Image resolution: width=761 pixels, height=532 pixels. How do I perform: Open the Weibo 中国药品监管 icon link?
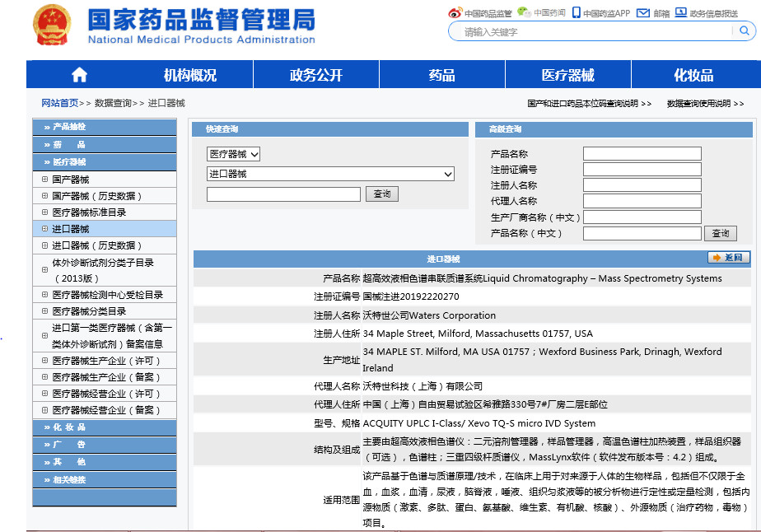[x=455, y=13]
